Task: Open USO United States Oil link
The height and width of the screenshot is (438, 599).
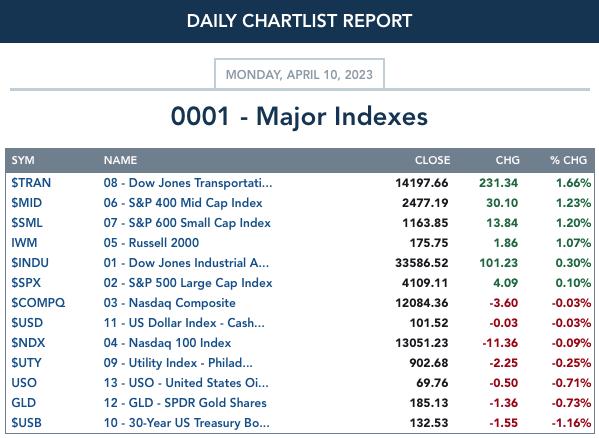Action: [x=186, y=383]
